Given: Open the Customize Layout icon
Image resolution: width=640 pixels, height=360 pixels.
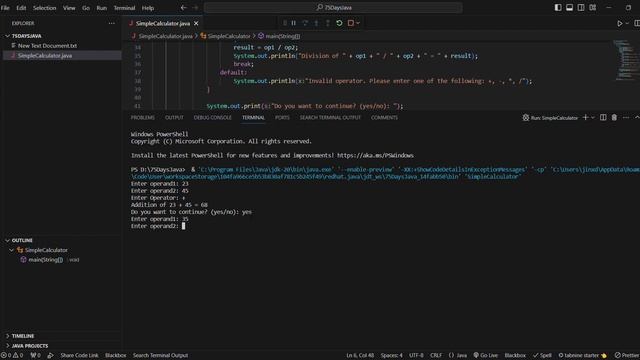Looking at the screenshot, I should pos(593,7).
